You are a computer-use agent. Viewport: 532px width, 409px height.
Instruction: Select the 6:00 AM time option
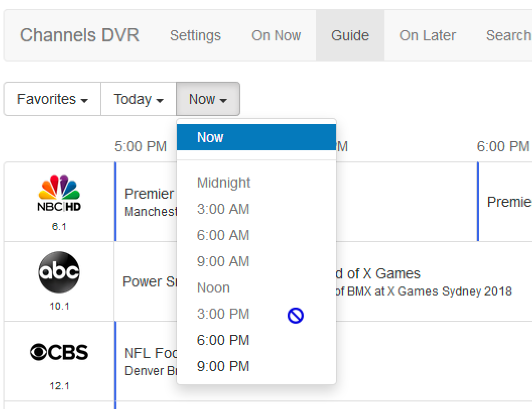click(223, 235)
